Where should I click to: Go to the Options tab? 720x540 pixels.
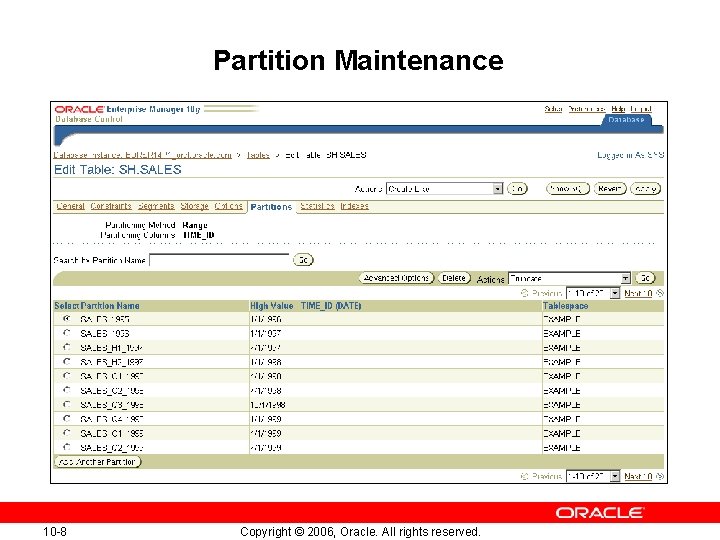click(228, 206)
